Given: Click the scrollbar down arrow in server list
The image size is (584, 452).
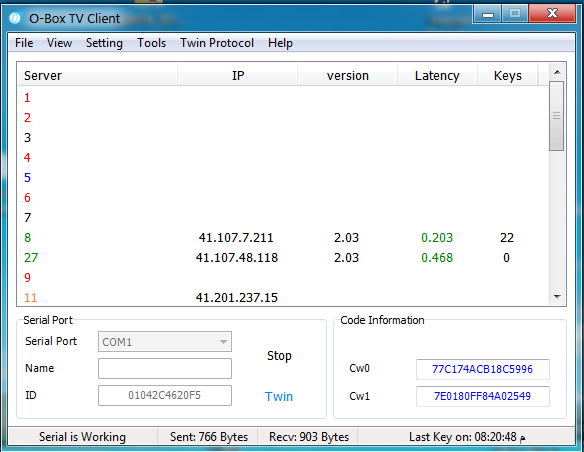Looking at the screenshot, I should [557, 296].
